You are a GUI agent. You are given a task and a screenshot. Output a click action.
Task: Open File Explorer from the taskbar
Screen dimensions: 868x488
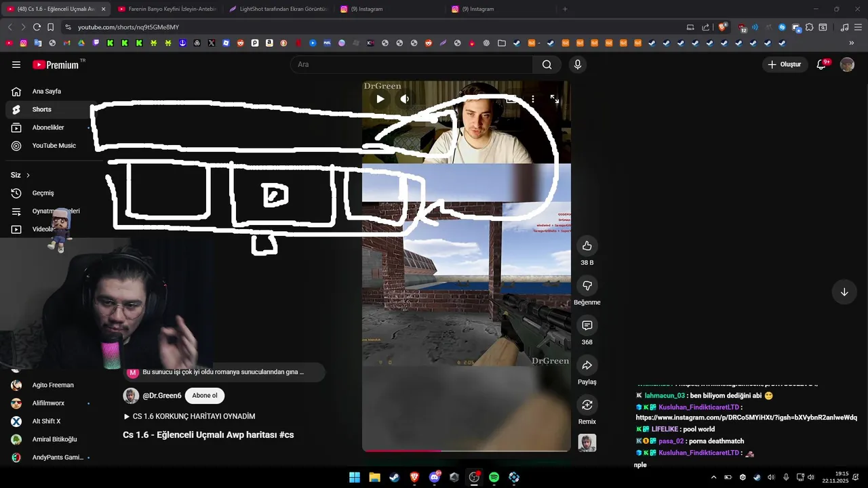pos(374,477)
